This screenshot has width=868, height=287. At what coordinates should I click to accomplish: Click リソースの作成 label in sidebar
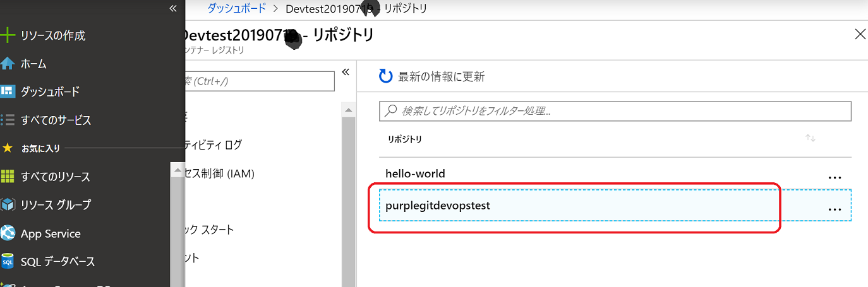click(53, 35)
